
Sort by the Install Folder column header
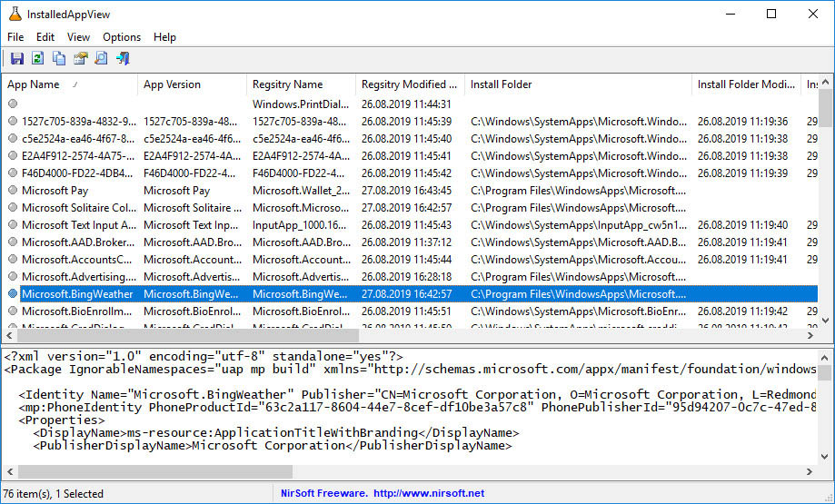(578, 84)
